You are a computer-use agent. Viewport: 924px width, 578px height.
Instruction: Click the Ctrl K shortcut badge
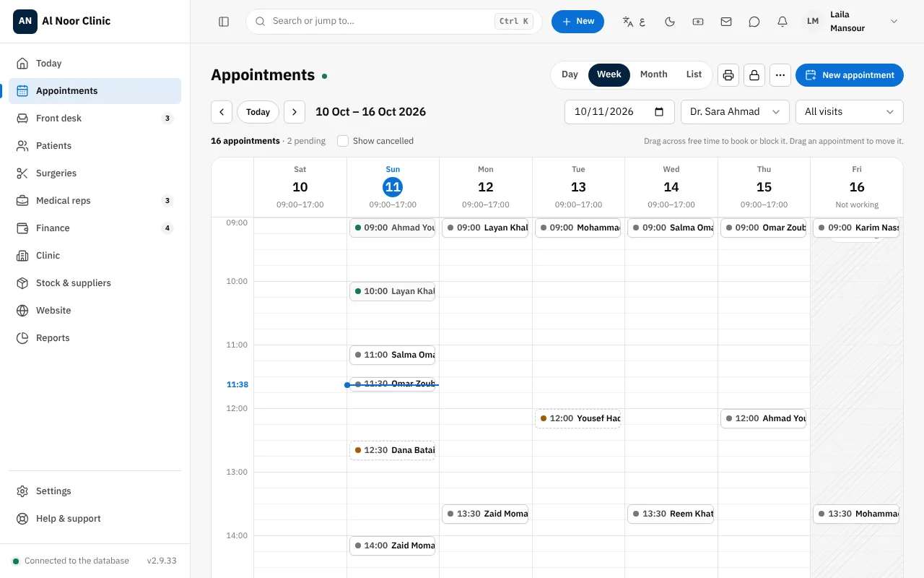tap(514, 22)
